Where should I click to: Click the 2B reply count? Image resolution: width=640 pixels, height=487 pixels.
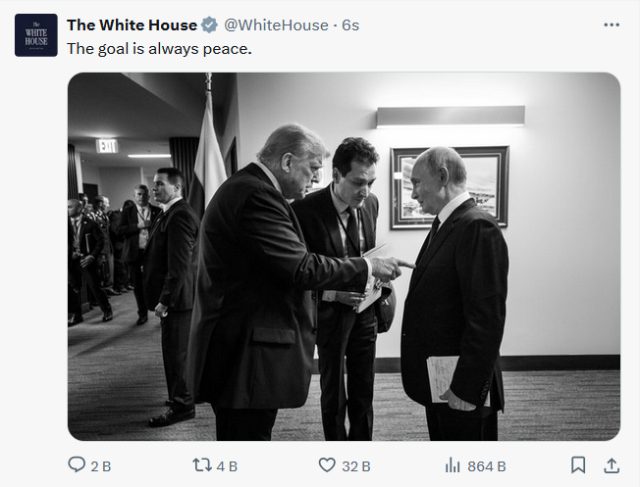101,466
